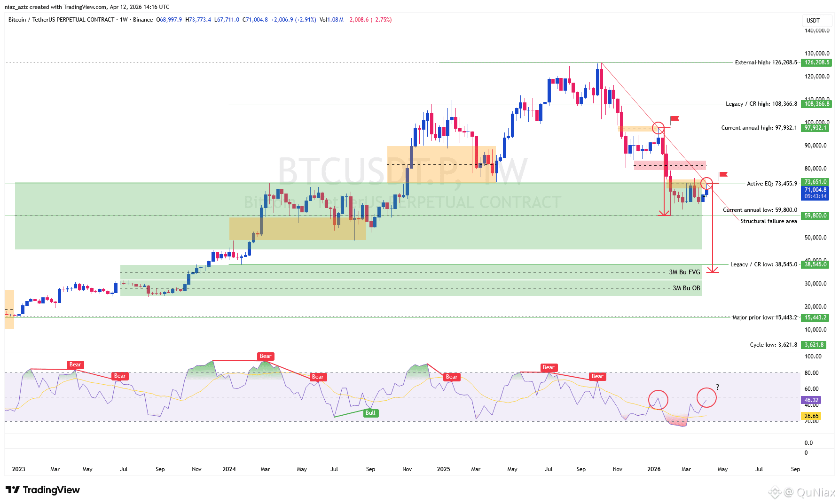
Task: Click the green 126,208.5 price tag
Action: [816, 62]
